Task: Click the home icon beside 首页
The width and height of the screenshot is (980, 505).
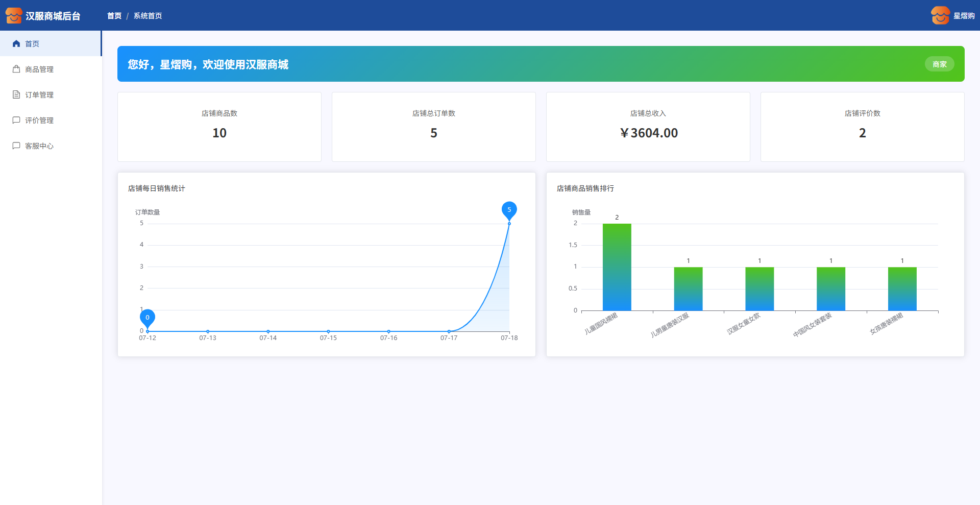Action: [x=16, y=44]
